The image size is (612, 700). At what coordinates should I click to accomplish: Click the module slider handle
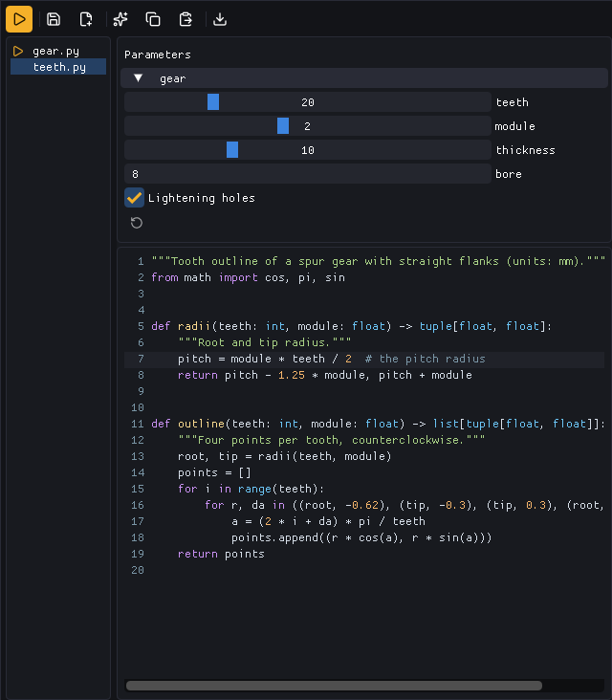[283, 126]
